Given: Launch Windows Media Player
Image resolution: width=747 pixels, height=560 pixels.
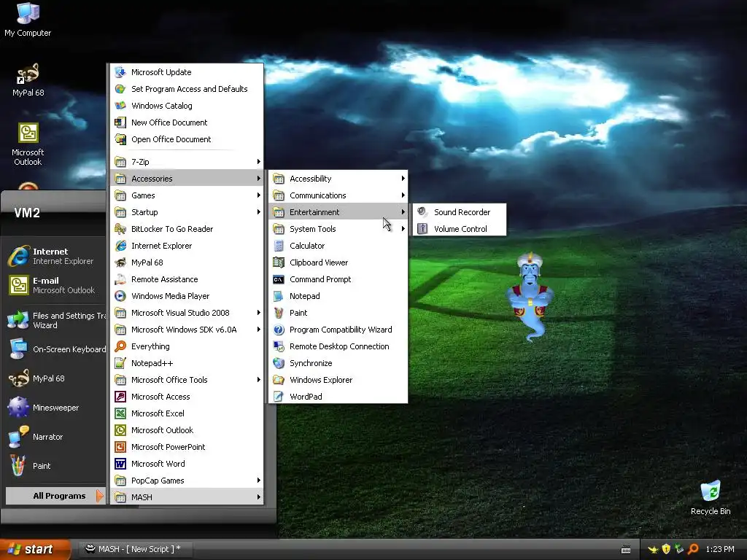Looking at the screenshot, I should coord(187,296).
